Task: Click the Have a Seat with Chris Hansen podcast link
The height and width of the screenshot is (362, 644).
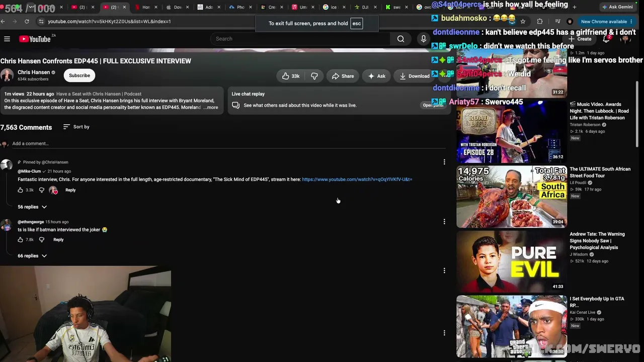Action: 99,94
